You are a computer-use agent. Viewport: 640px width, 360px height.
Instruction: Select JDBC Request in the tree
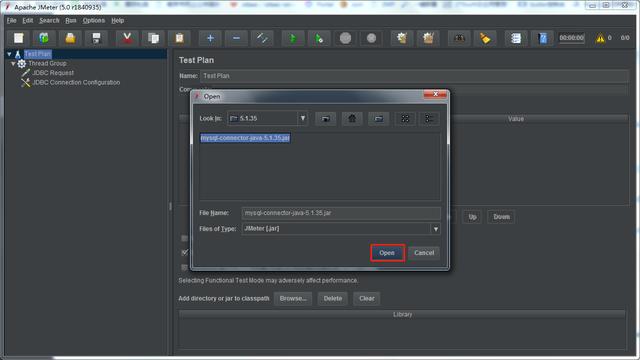pos(53,73)
